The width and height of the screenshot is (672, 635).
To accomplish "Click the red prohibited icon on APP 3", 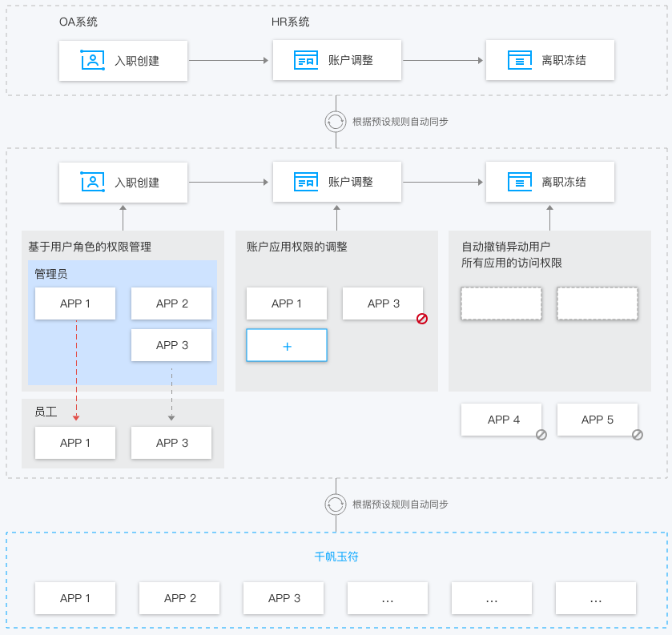I will coord(422,319).
